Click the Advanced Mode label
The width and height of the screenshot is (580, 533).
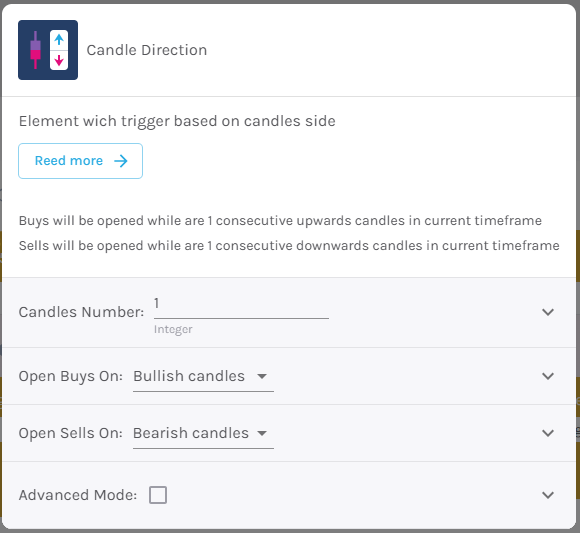[x=78, y=495]
